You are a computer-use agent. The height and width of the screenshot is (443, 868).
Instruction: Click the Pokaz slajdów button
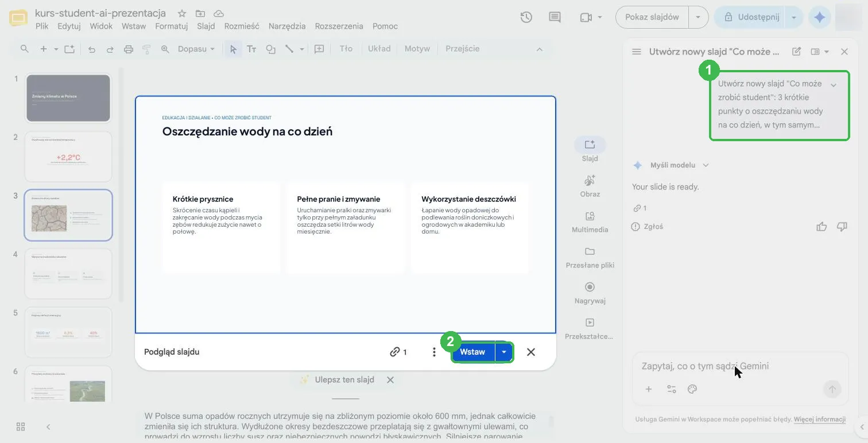coord(652,17)
